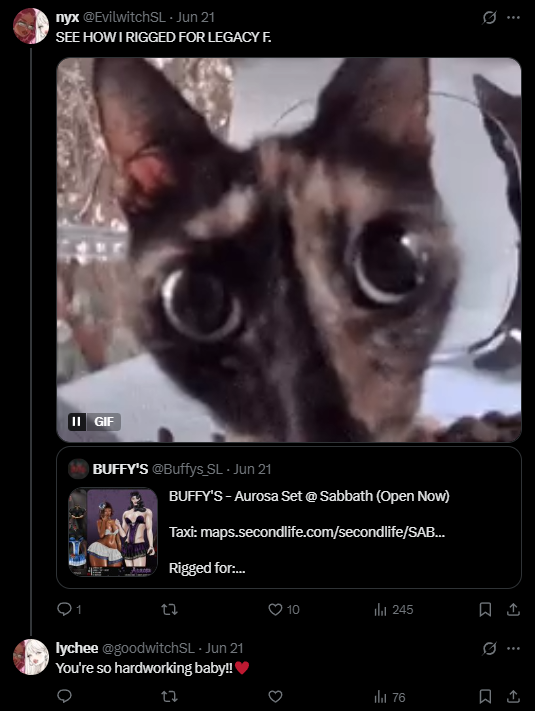
Task: Open more options on lychee's reply
Action: pyautogui.click(x=513, y=649)
